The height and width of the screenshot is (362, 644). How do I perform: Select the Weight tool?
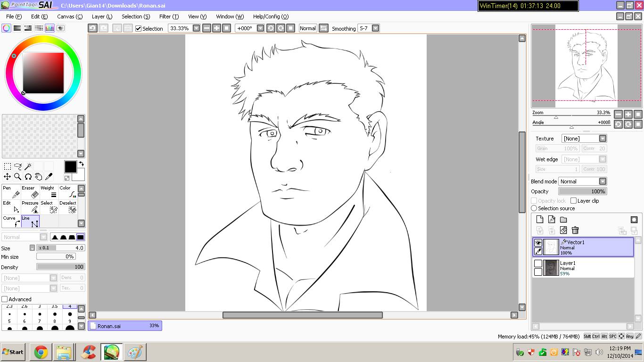(49, 192)
